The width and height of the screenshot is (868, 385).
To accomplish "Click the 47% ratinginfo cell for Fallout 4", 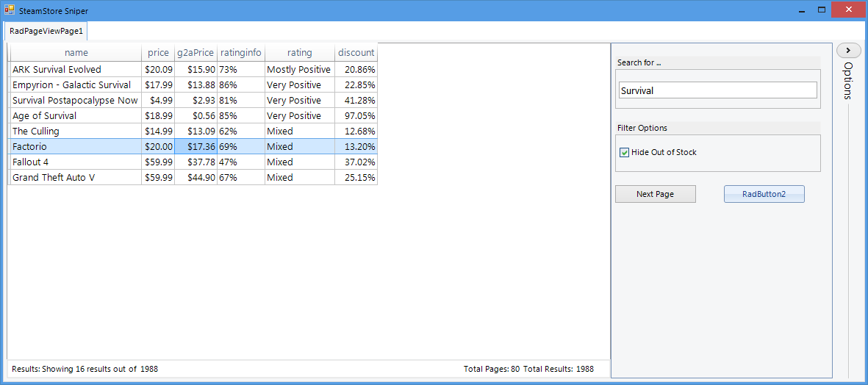I will click(241, 162).
